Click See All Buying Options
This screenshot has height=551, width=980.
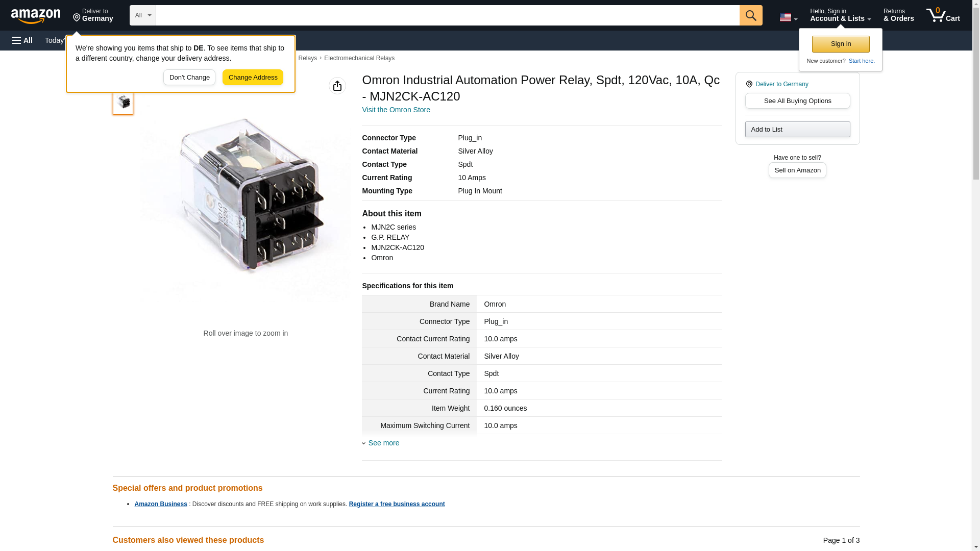click(x=797, y=101)
